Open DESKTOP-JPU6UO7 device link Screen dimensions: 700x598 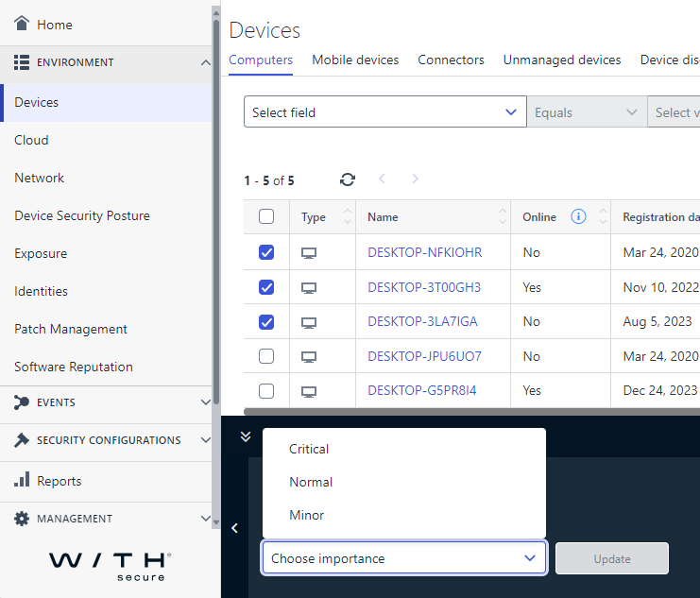click(x=424, y=356)
